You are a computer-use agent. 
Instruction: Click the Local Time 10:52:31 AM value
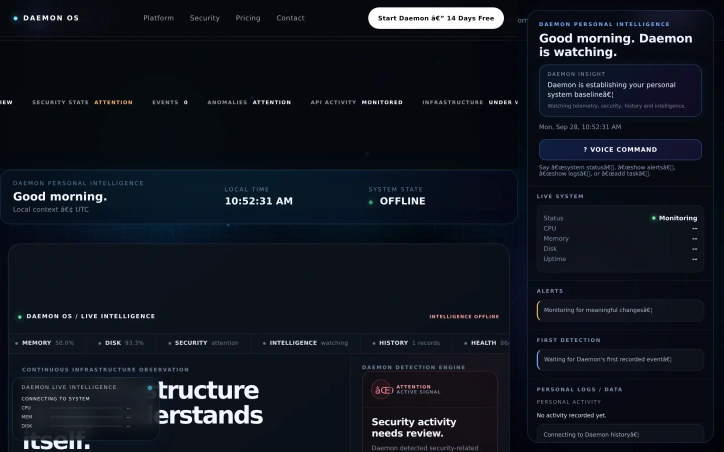259,201
